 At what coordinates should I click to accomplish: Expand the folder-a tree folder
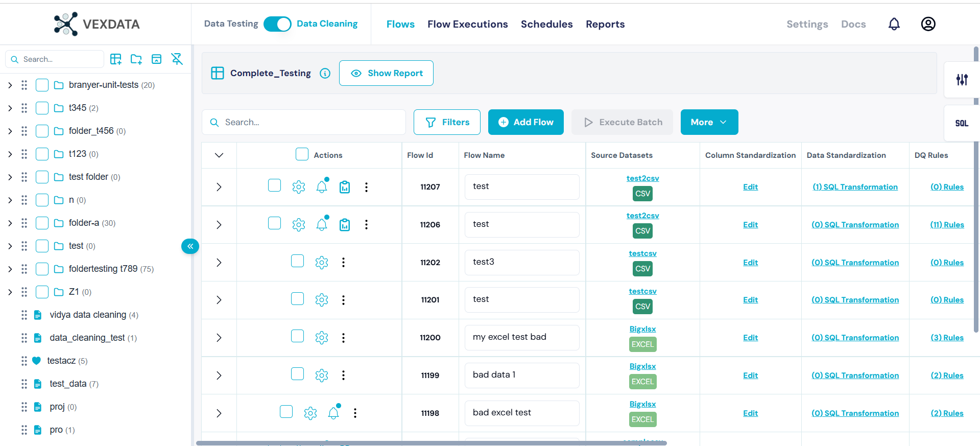click(10, 223)
